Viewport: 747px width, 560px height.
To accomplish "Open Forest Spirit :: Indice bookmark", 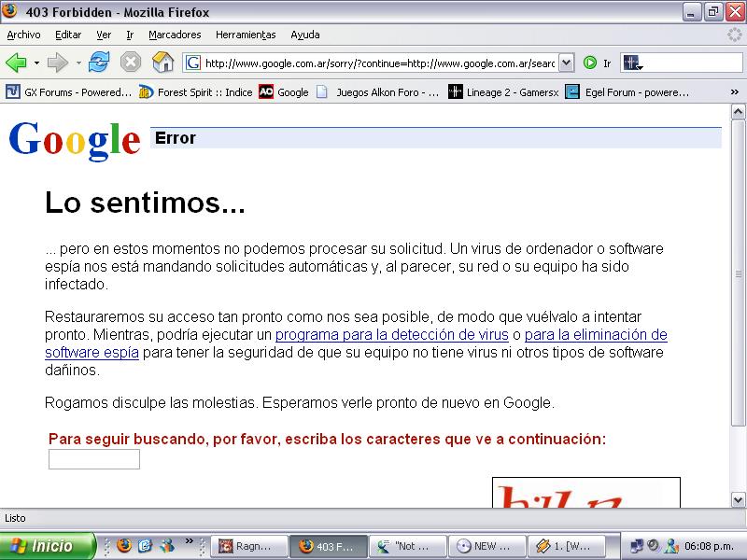I will (196, 92).
